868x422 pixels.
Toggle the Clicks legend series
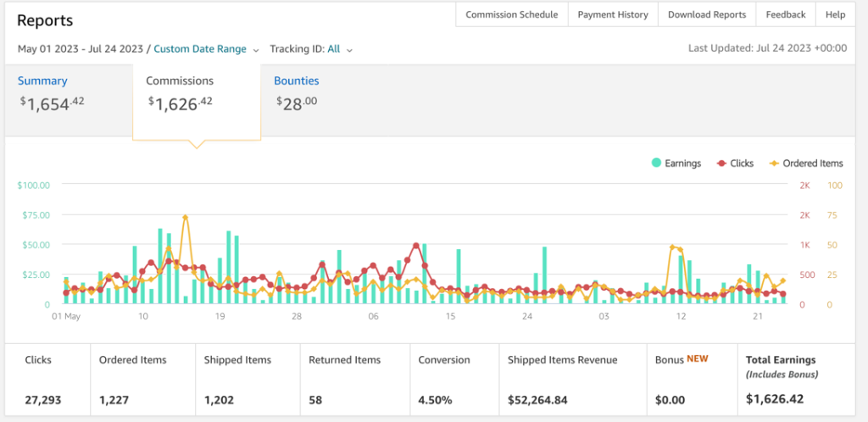[735, 164]
